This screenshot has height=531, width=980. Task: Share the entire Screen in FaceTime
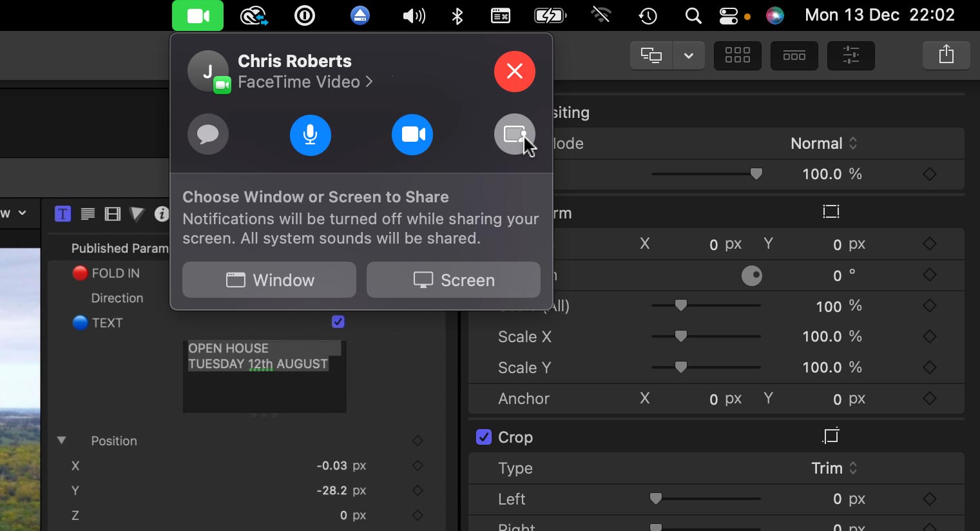(454, 280)
